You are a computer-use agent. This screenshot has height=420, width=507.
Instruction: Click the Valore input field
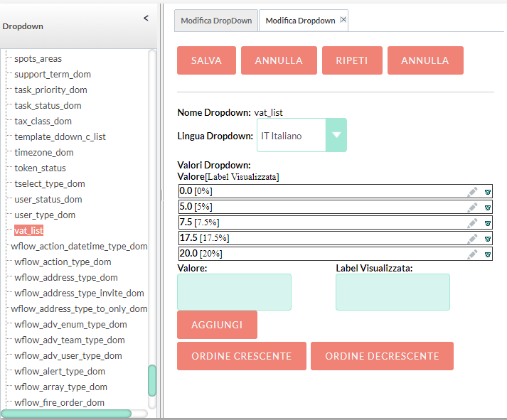[x=234, y=292]
